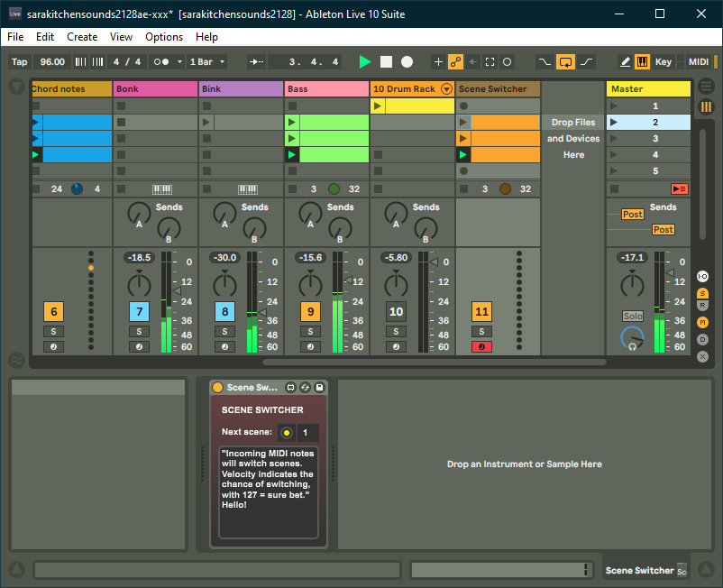Expand the 10 Drum Rack track fold arrow

coord(446,89)
